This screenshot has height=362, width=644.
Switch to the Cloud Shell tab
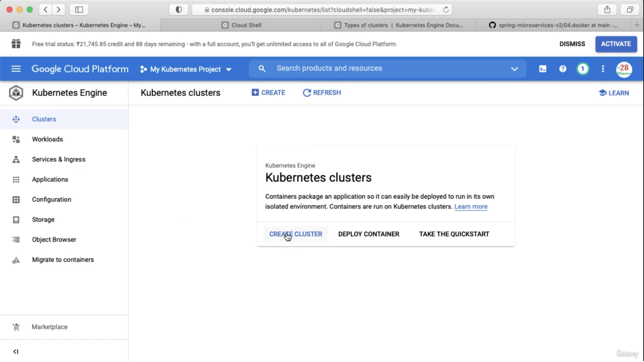pos(241,25)
